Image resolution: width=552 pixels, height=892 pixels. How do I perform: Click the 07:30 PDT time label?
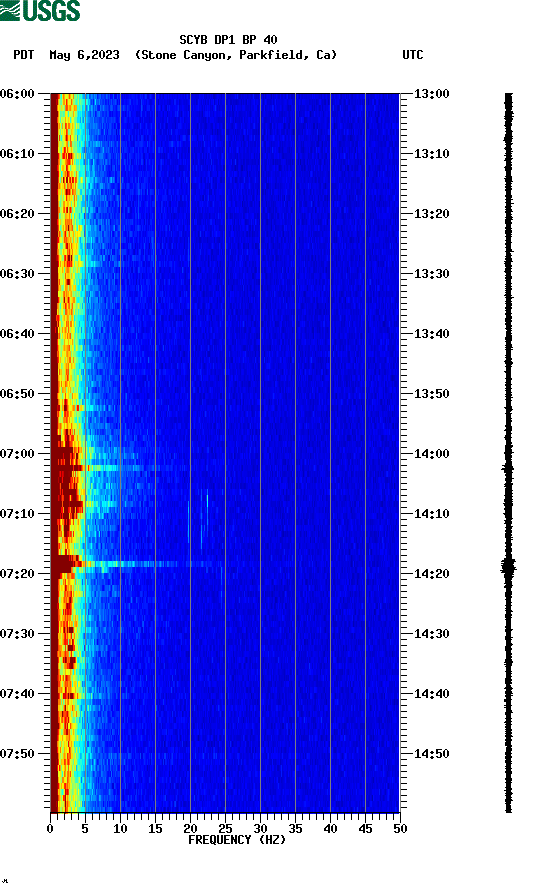click(x=17, y=634)
